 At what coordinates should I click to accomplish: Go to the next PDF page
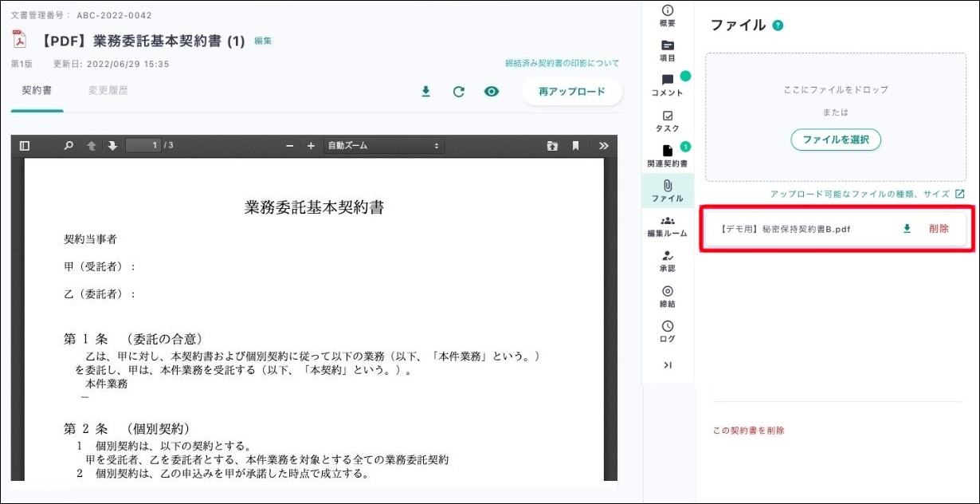click(x=112, y=146)
